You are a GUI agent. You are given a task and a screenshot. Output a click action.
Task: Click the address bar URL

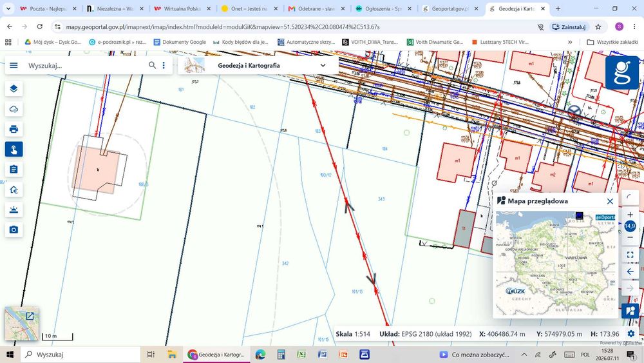(223, 26)
